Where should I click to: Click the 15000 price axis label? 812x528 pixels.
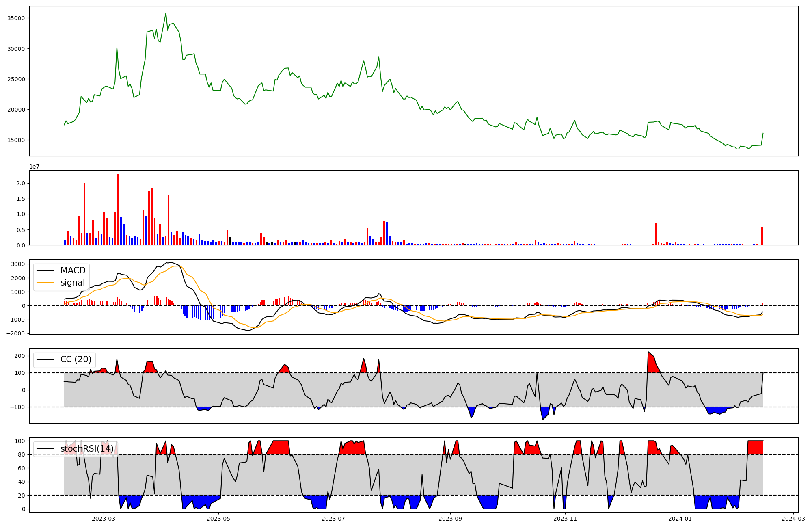tap(16, 140)
